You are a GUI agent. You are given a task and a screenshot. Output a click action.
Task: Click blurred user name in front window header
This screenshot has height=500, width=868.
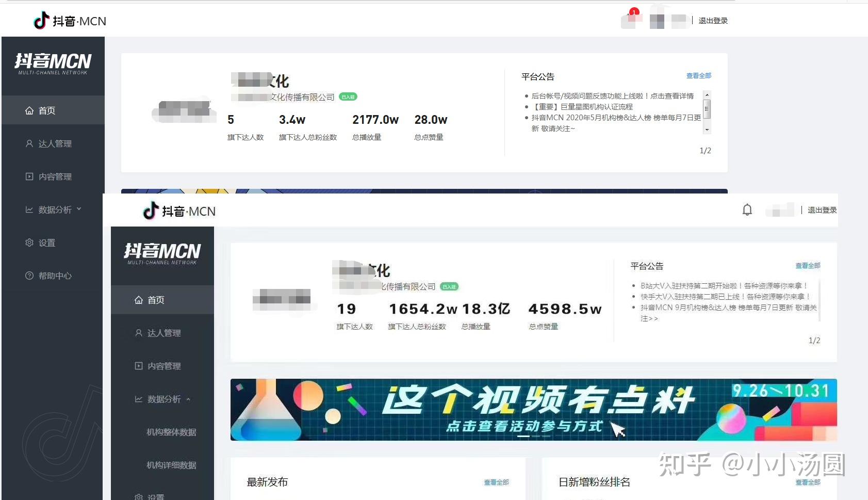tap(780, 210)
